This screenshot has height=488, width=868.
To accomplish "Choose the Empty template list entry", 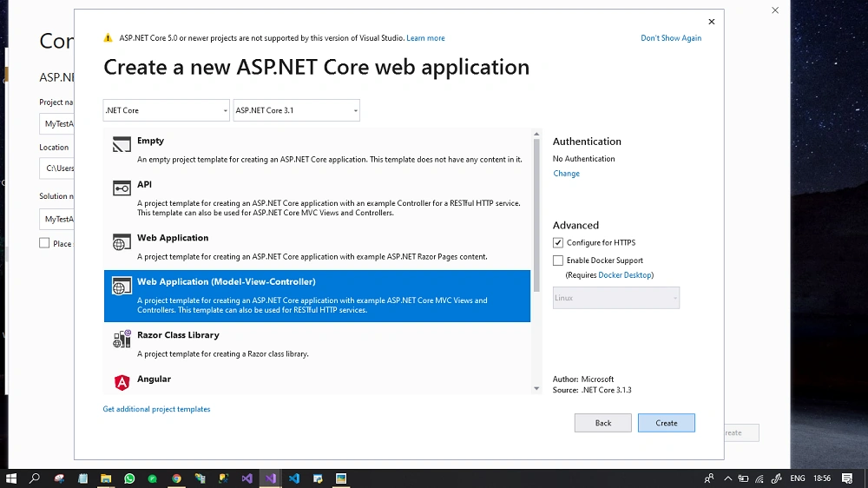I will 317,150.
